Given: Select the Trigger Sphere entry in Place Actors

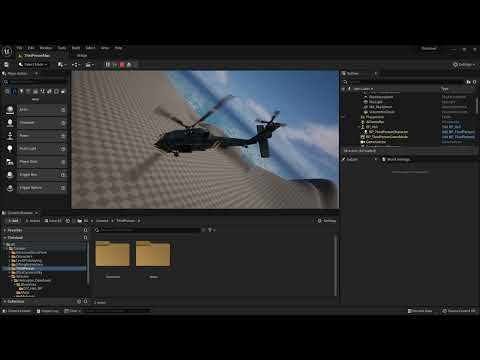Looking at the screenshot, I should pos(35,188).
